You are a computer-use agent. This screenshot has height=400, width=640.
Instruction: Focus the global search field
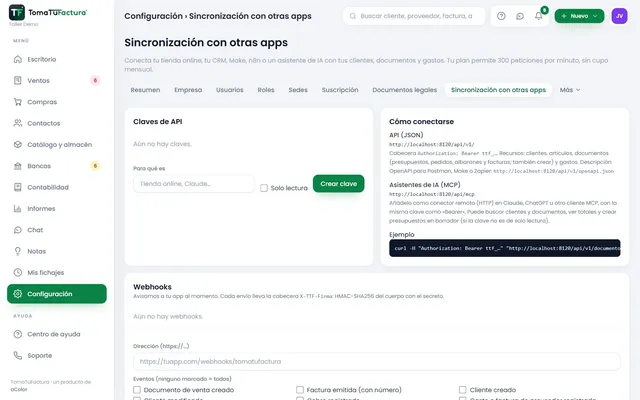tap(414, 16)
